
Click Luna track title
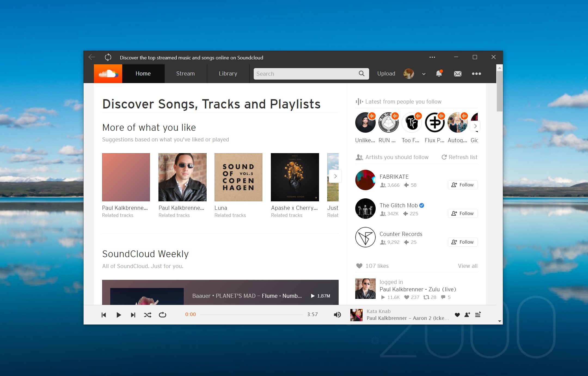(221, 208)
